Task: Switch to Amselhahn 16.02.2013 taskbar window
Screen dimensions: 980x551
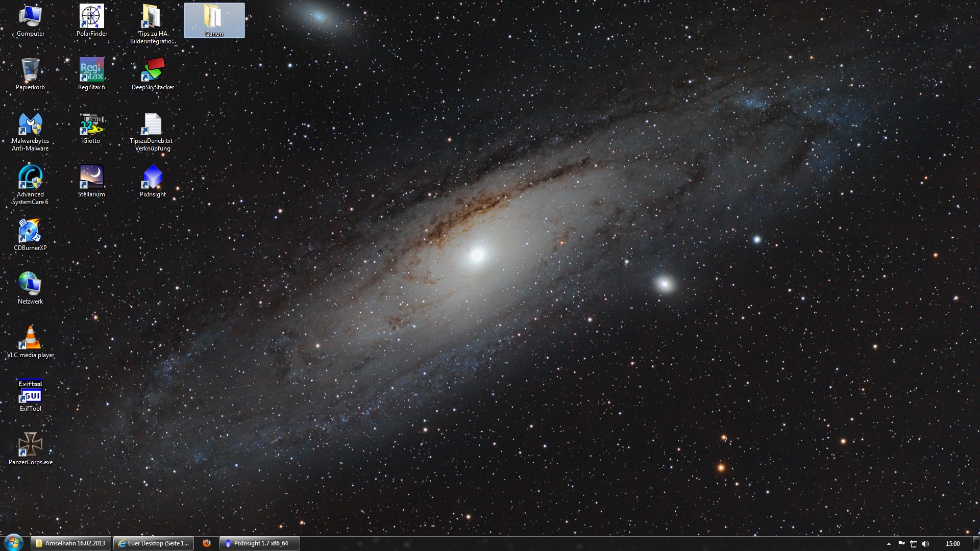Action: (70, 543)
